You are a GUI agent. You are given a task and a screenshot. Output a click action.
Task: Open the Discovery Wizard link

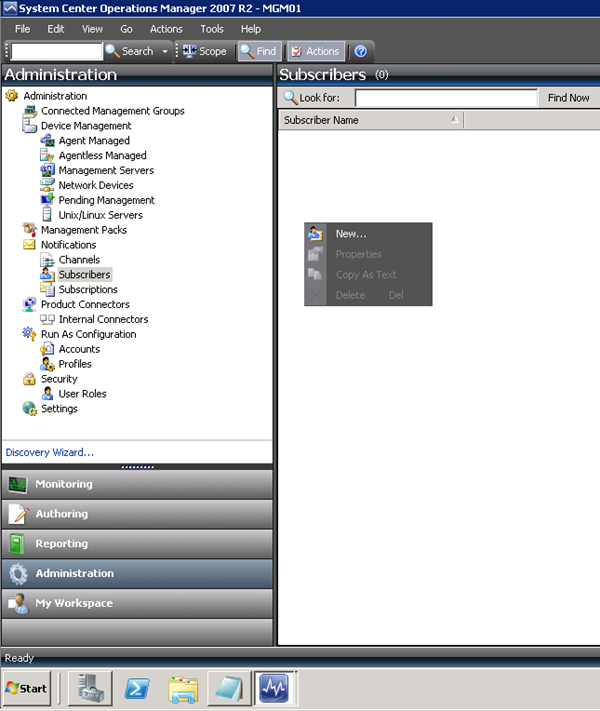(49, 453)
